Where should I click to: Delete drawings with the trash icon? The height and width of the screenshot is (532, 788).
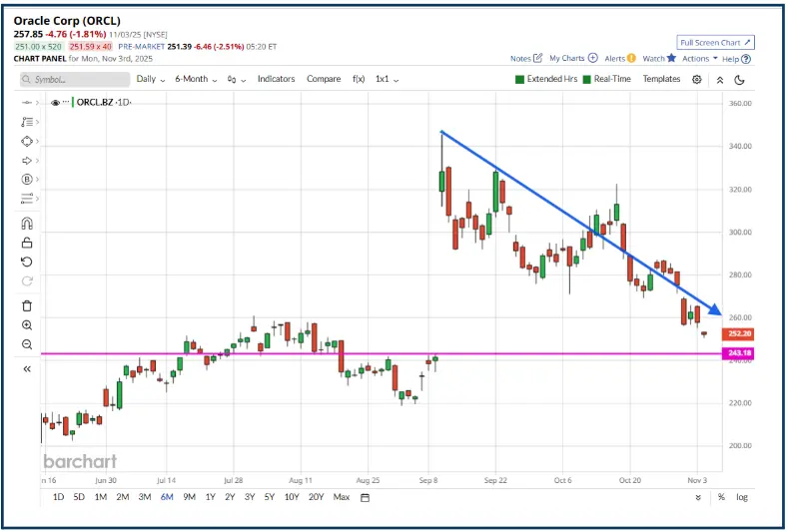point(27,305)
